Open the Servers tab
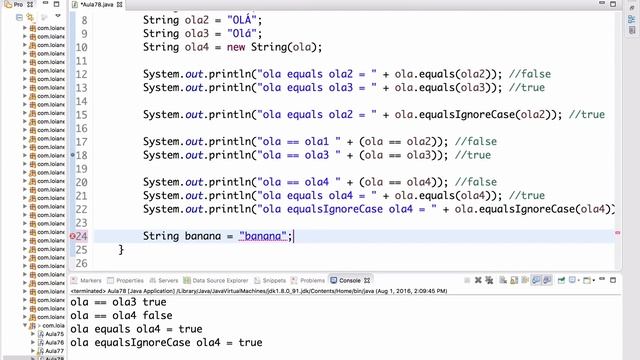Viewport: 640px width, 360px height. pos(164,280)
